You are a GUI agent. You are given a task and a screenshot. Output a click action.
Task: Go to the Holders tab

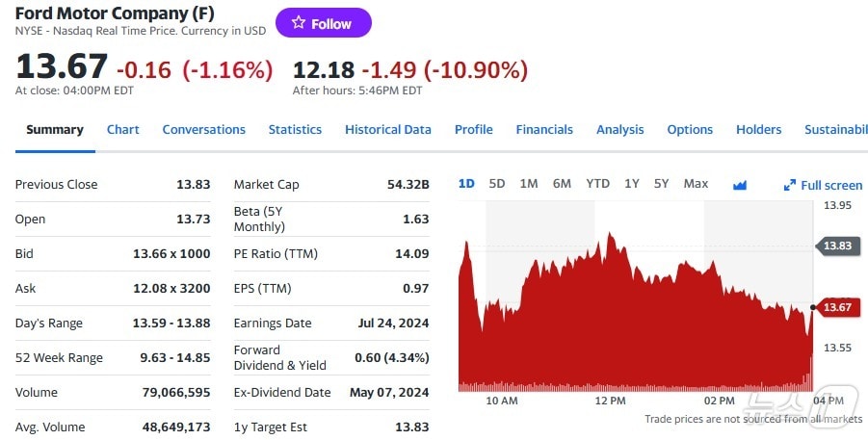(x=758, y=130)
